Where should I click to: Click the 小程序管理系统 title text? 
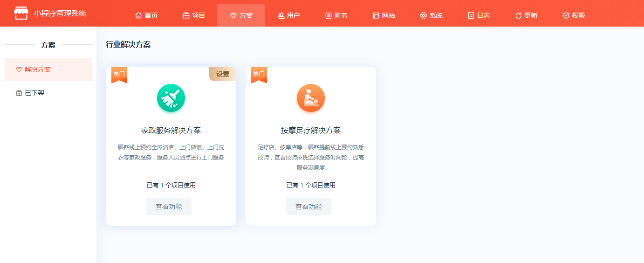60,13
